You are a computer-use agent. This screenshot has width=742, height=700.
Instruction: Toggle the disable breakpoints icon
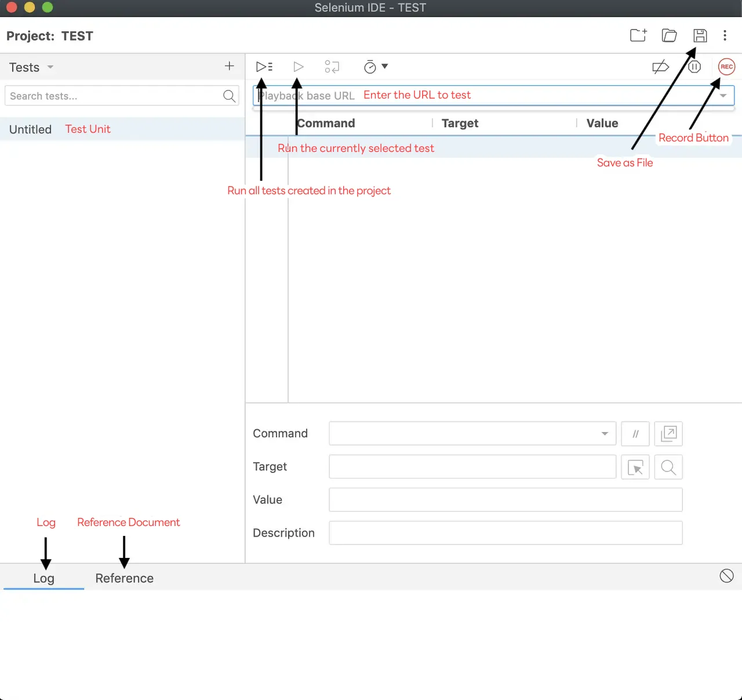(x=661, y=67)
